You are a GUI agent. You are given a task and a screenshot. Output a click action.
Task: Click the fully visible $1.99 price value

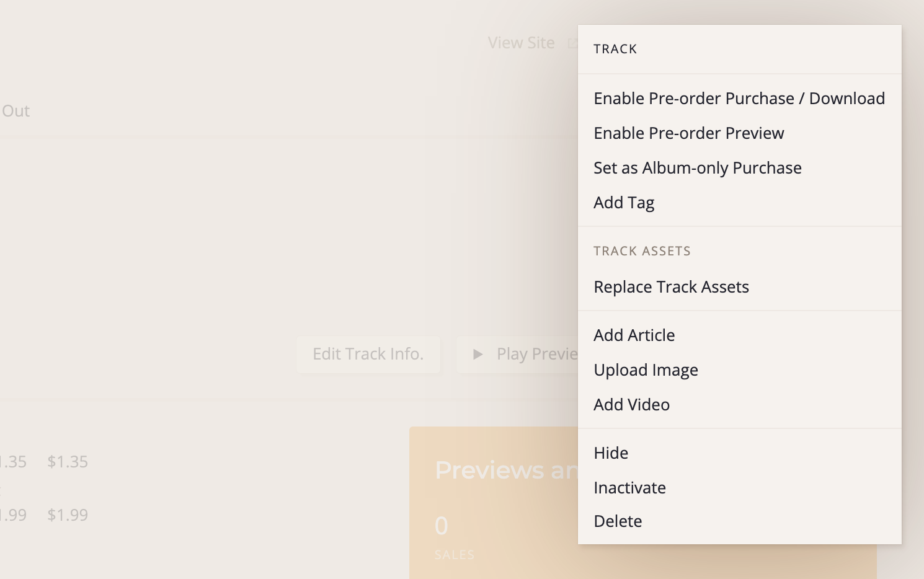tap(68, 515)
